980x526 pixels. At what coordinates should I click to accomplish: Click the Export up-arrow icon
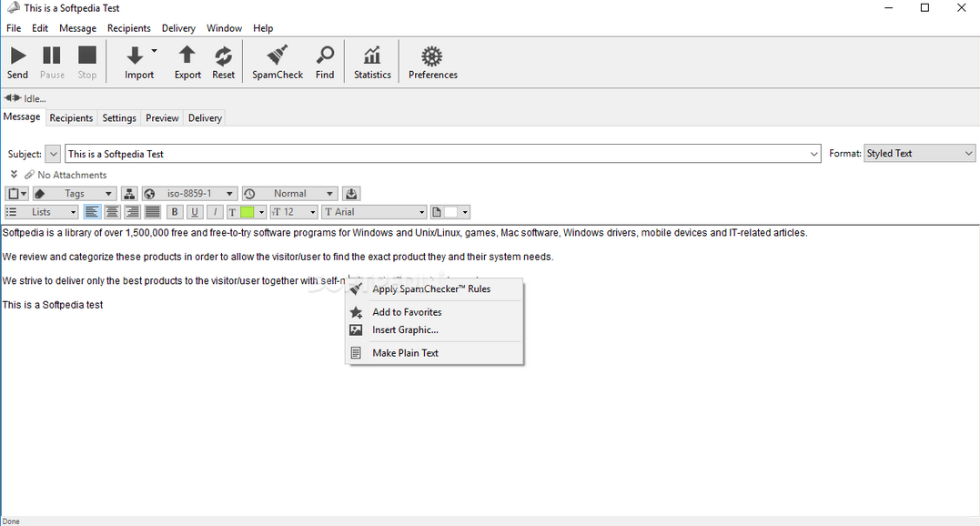(187, 55)
